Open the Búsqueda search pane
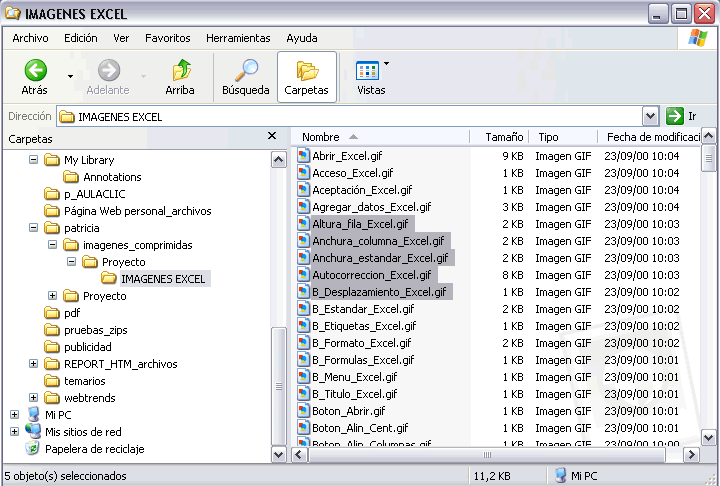 click(246, 77)
